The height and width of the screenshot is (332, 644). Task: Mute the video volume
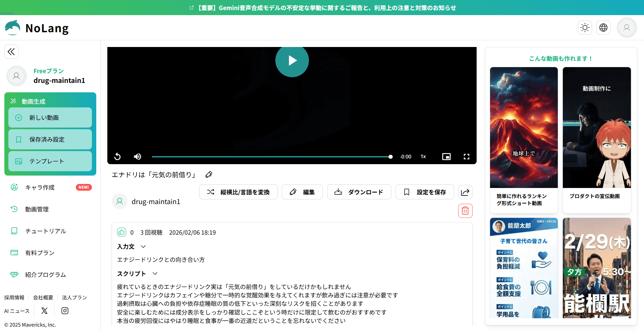[x=138, y=156]
